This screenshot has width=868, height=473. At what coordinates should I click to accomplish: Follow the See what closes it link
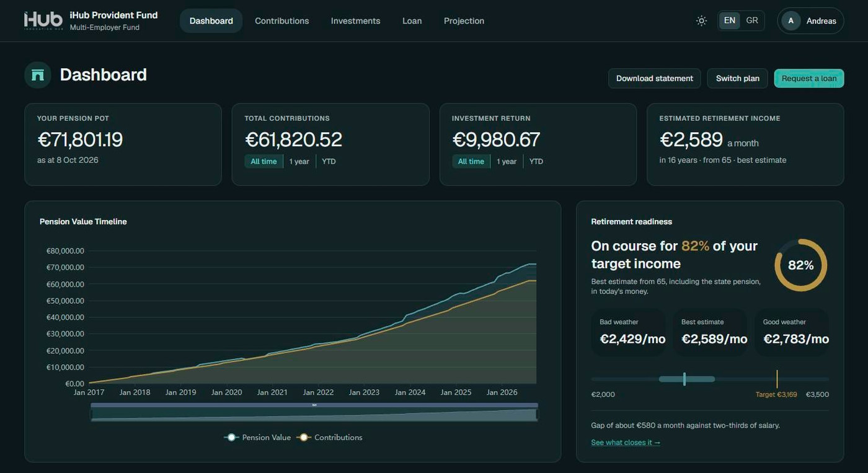[x=626, y=443]
